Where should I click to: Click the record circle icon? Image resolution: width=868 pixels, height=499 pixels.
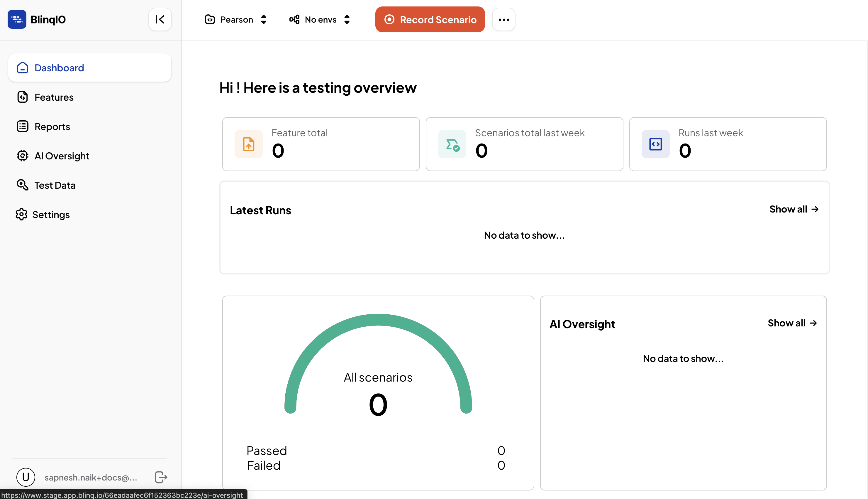coord(389,20)
